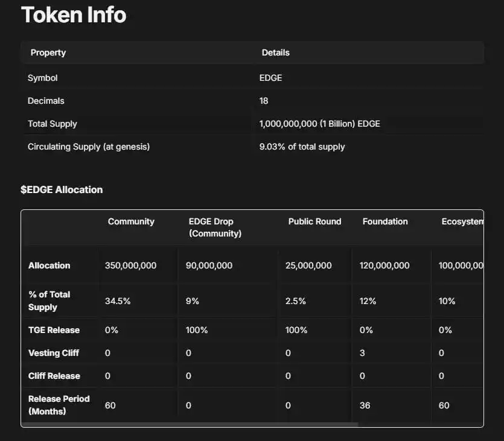Viewport: 504px width, 441px height.
Task: Select the Foundation allocation of 120,000,000
Action: (x=384, y=265)
